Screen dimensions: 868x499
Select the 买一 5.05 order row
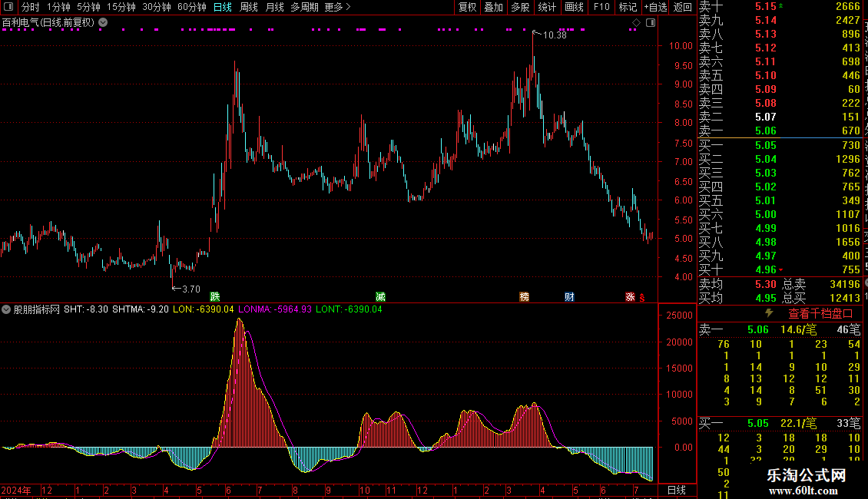point(780,145)
